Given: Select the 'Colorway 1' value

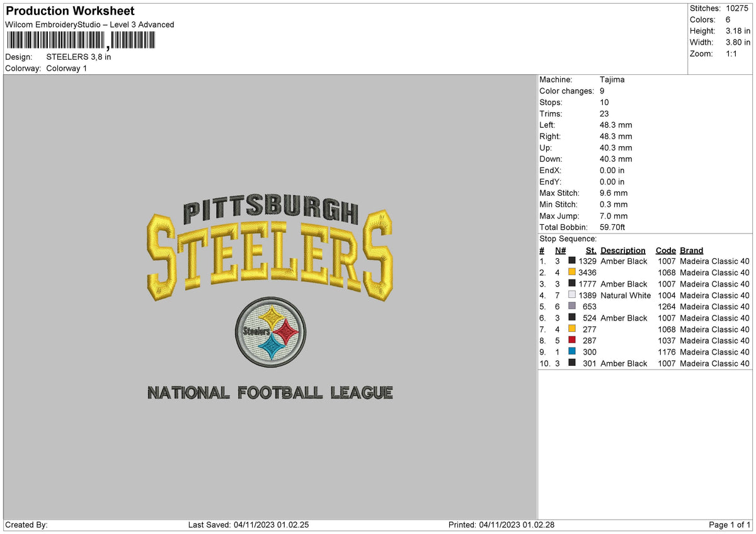Looking at the screenshot, I should [67, 68].
